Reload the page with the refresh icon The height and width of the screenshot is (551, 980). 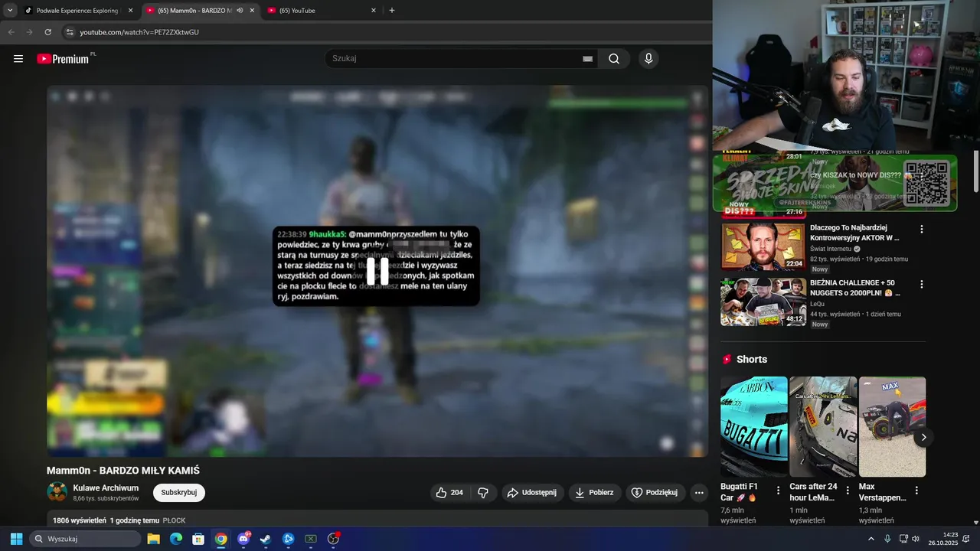tap(47, 32)
